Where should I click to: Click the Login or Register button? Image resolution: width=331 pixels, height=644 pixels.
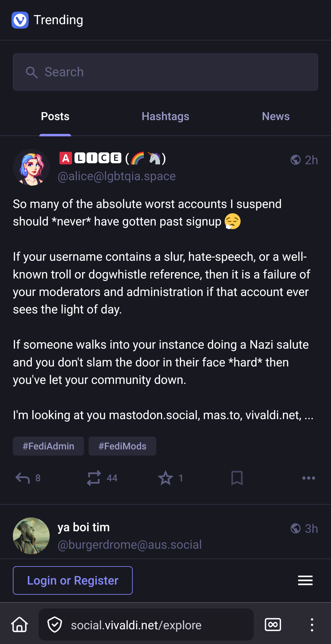click(x=73, y=580)
